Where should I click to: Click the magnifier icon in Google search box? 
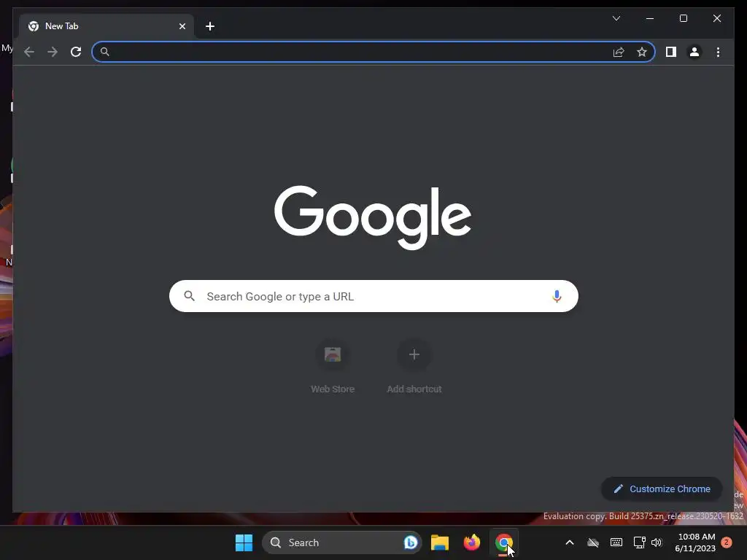tap(189, 296)
